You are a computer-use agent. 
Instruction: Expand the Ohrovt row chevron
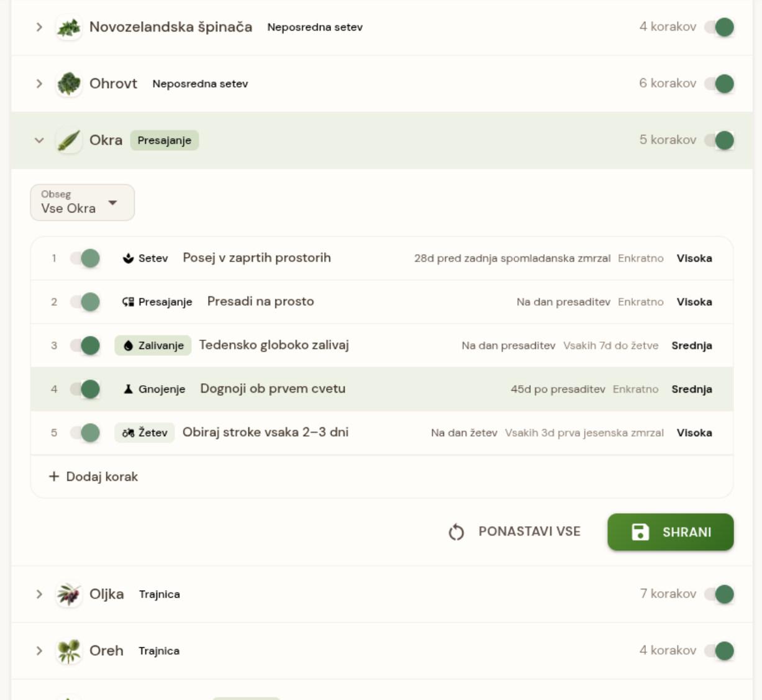(39, 84)
